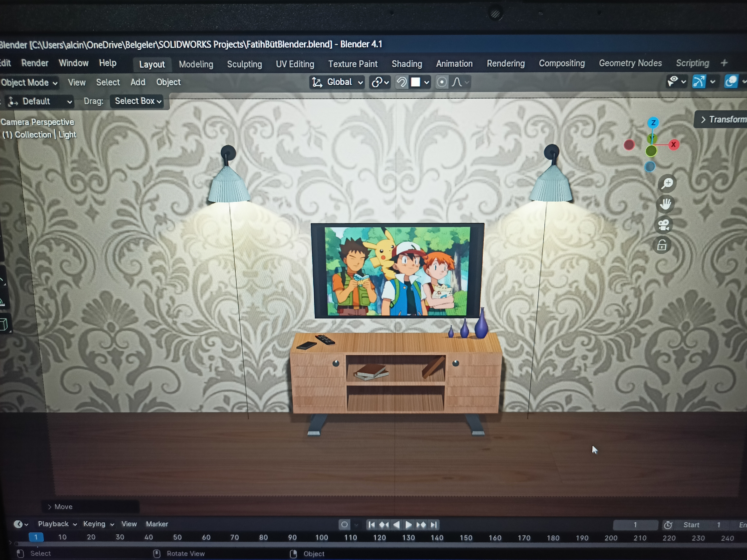Switch to the Animation workspace tab

click(454, 64)
